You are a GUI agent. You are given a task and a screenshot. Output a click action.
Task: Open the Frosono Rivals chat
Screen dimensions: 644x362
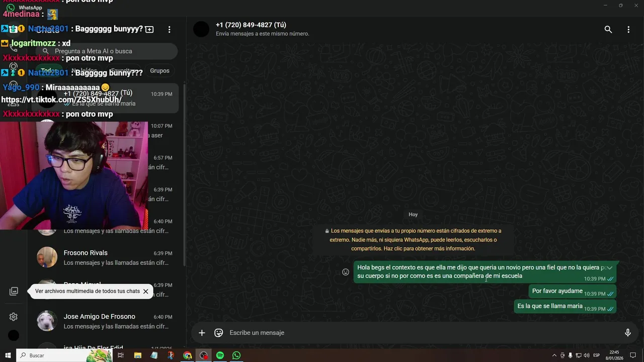[x=105, y=258]
